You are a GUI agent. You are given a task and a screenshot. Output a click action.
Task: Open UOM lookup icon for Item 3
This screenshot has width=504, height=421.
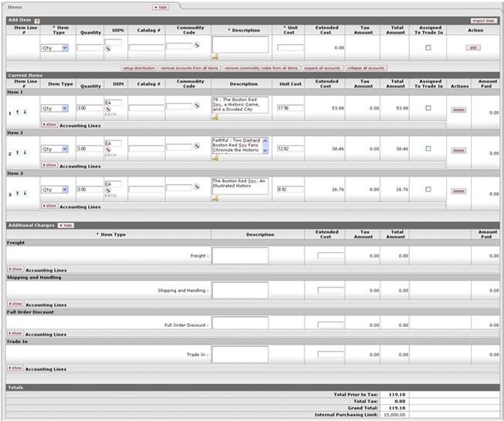tap(108, 190)
